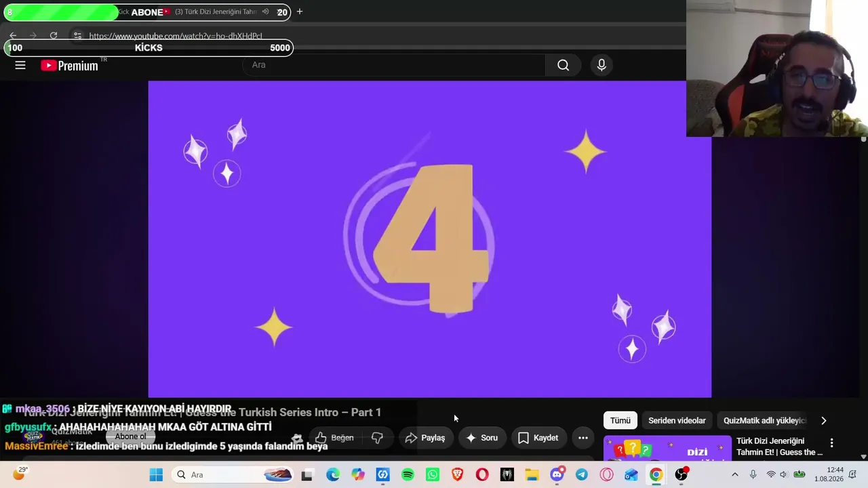Like the video with Beğen button
Image resolution: width=868 pixels, height=488 pixels.
pos(335,438)
